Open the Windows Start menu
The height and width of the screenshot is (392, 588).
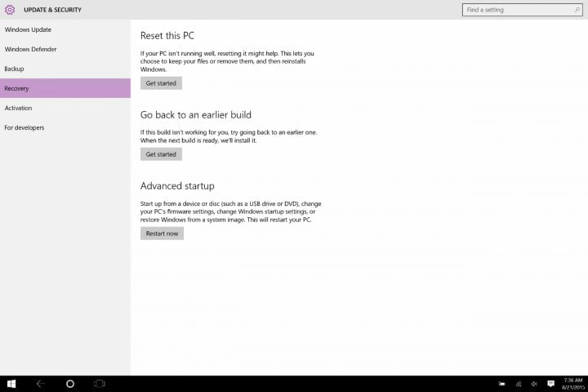click(11, 384)
